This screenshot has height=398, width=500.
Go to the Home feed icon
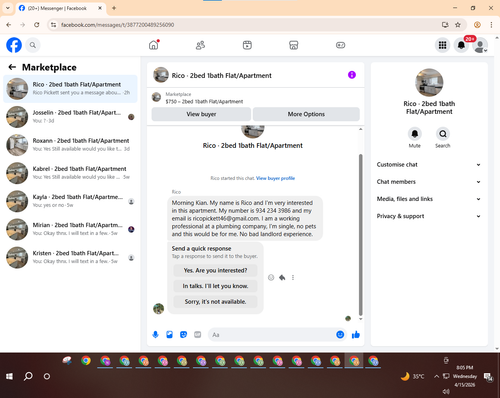[x=154, y=45]
